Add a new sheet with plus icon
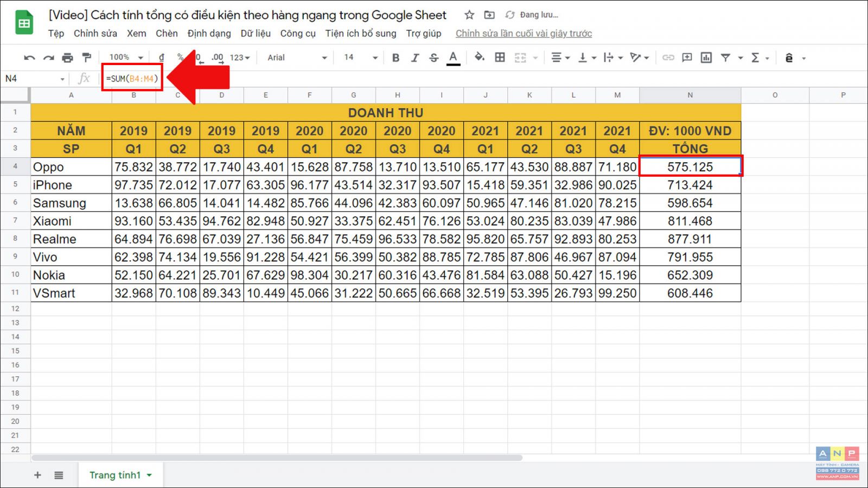The height and width of the screenshot is (488, 868). pos(37,475)
